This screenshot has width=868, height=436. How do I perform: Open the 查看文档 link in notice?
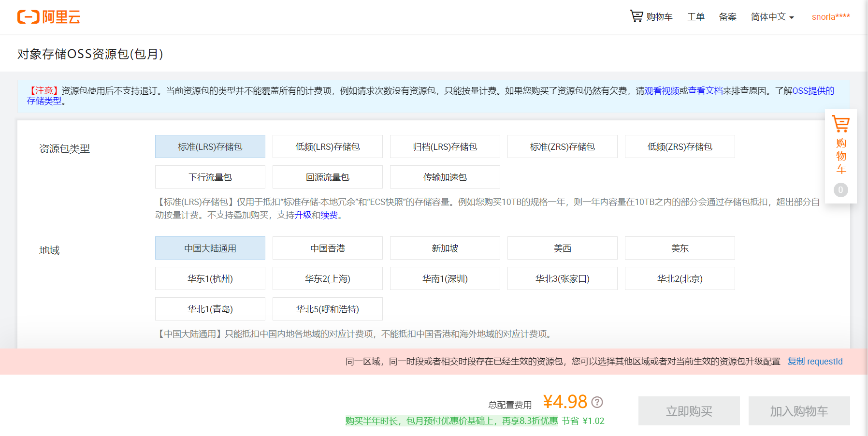[706, 91]
